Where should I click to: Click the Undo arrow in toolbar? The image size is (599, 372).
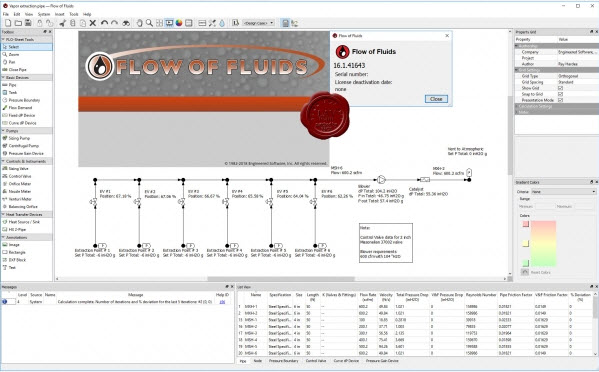pyautogui.click(x=104, y=23)
